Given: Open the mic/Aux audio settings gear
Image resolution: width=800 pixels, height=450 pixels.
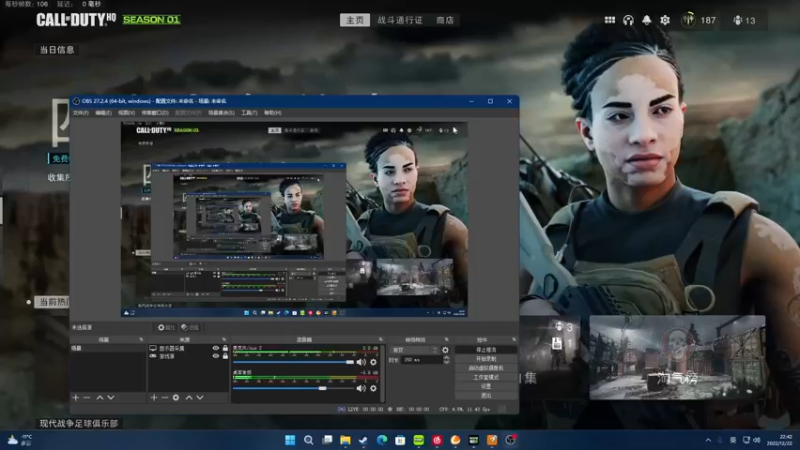Looking at the screenshot, I should pyautogui.click(x=373, y=362).
